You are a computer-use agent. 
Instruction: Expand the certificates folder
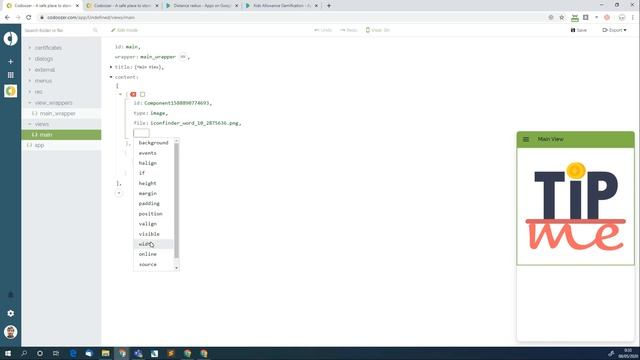[x=30, y=48]
